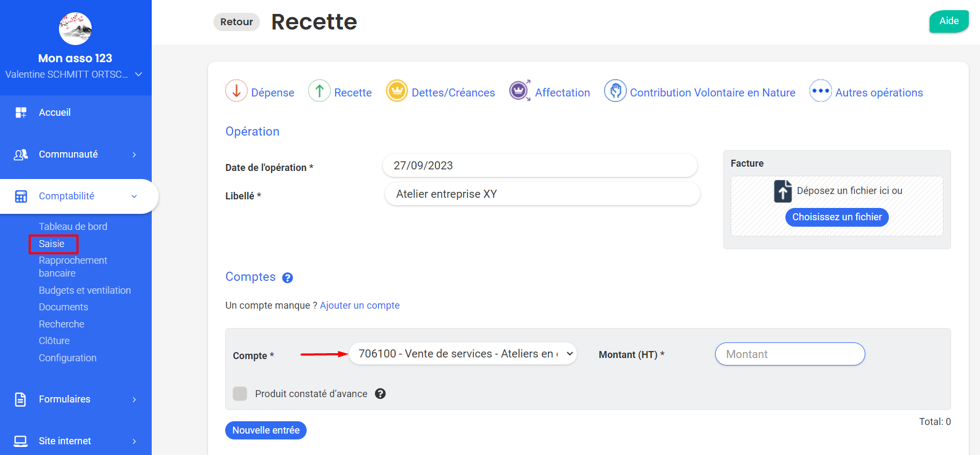Image resolution: width=980 pixels, height=455 pixels.
Task: Open Saisie in the sidebar
Action: click(51, 244)
